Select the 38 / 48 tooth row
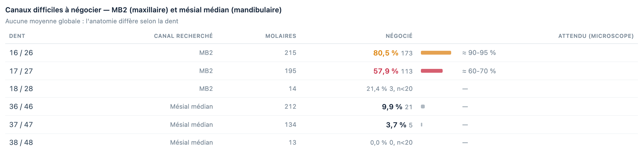 [x=321, y=142]
